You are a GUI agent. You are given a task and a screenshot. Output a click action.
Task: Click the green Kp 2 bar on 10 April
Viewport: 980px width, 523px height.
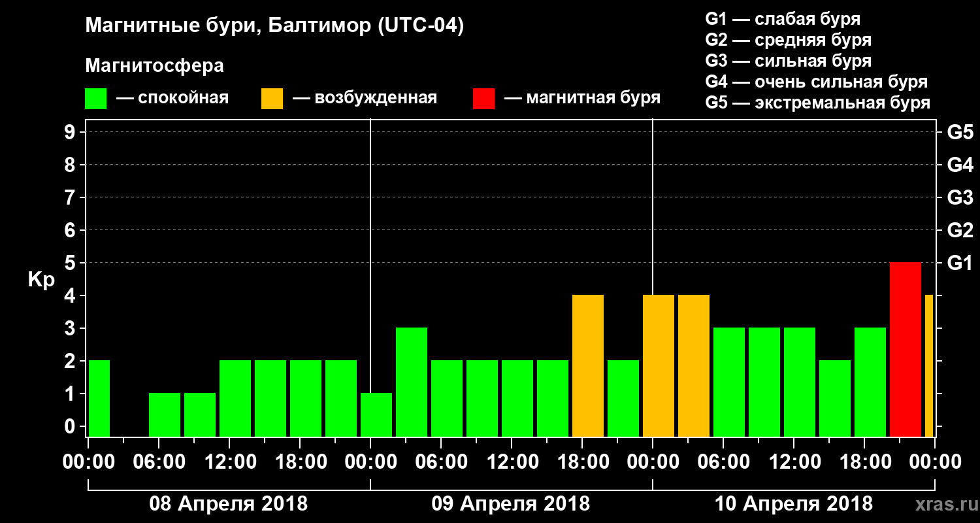point(835,399)
